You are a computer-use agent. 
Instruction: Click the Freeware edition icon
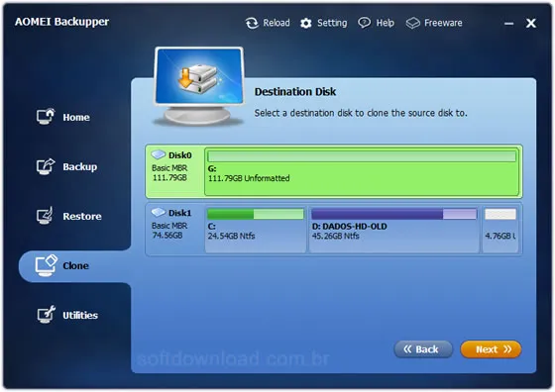[x=412, y=23]
